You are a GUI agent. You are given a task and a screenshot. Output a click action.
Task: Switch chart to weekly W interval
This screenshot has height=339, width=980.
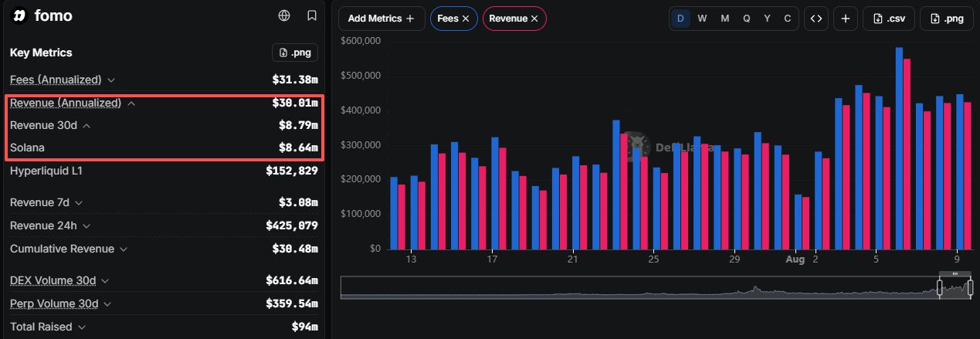(x=702, y=19)
